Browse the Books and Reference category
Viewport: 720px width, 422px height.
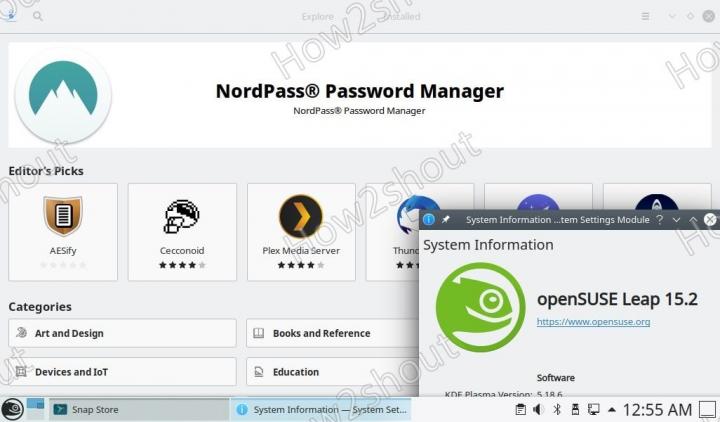tap(332, 333)
